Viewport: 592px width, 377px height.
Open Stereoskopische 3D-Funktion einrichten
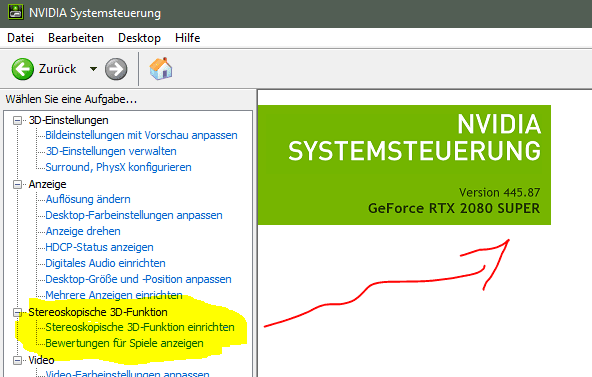pos(140,327)
